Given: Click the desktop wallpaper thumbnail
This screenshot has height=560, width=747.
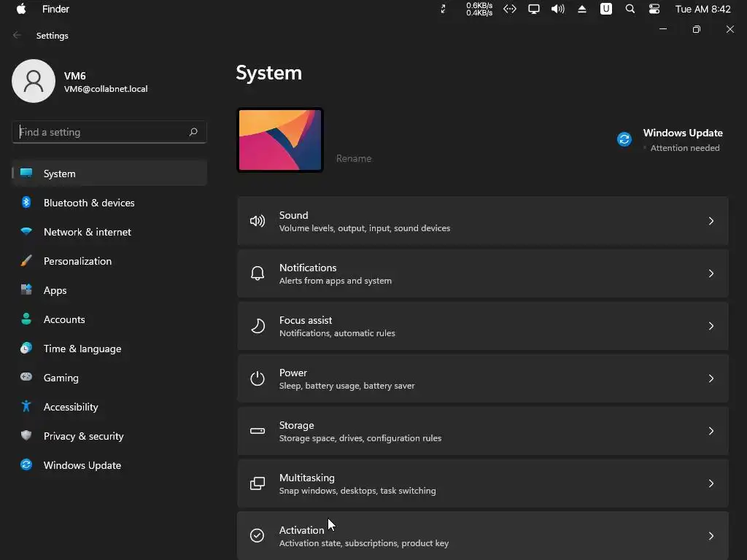Looking at the screenshot, I should click(x=280, y=140).
